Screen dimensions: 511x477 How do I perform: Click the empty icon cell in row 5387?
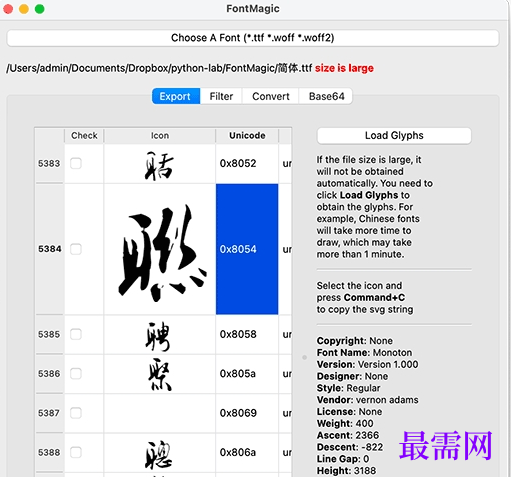coord(160,413)
